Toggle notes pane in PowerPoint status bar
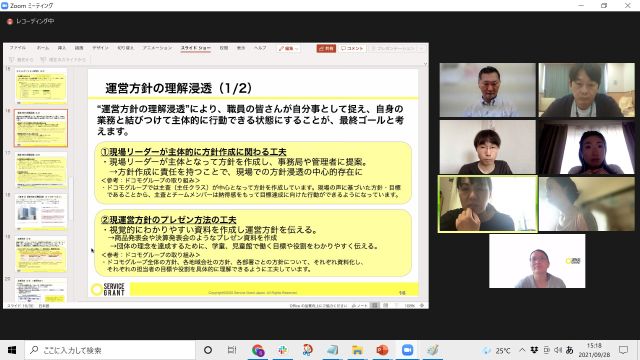The height and width of the screenshot is (360, 640). pyautogui.click(x=360, y=305)
